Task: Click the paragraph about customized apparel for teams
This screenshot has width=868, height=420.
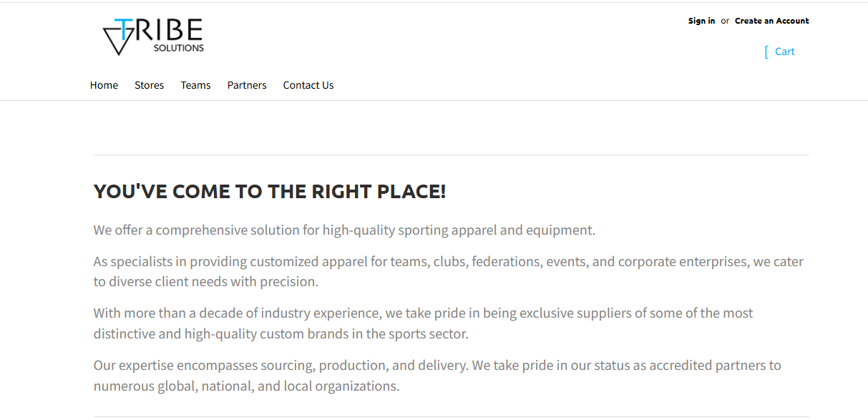Action: click(448, 271)
